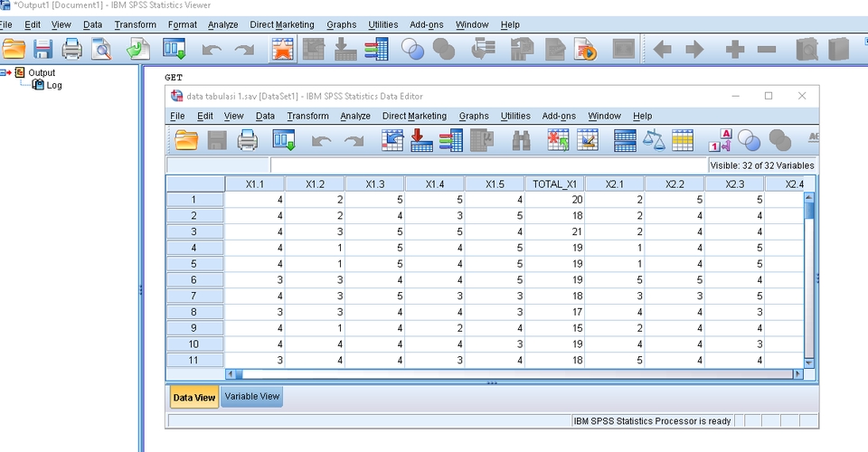Click Visible: 32 of 32 Variables label
This screenshot has width=868, height=452.
tap(761, 165)
